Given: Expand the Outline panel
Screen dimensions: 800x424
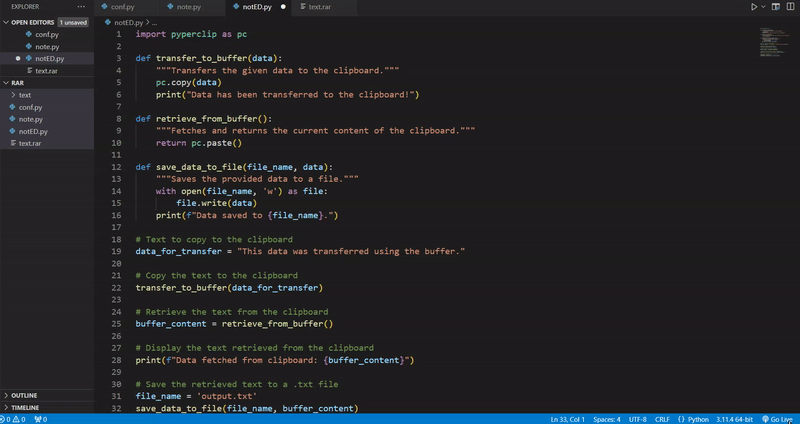Looking at the screenshot, I should point(25,395).
